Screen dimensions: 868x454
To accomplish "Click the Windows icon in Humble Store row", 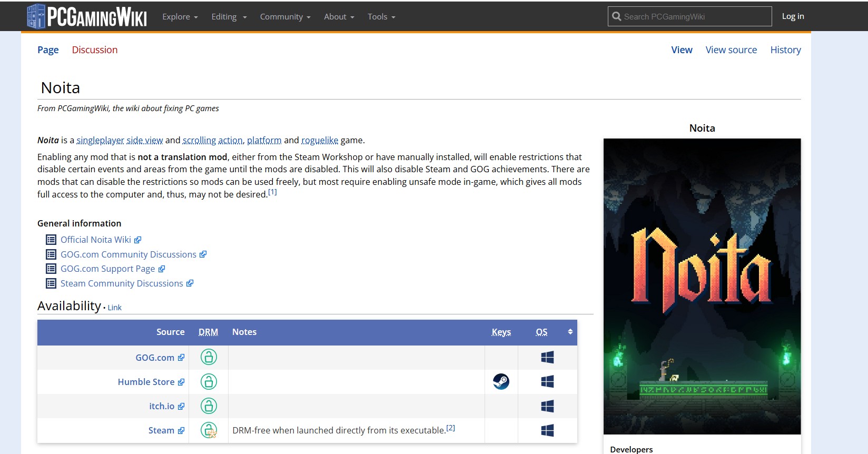I will point(547,382).
